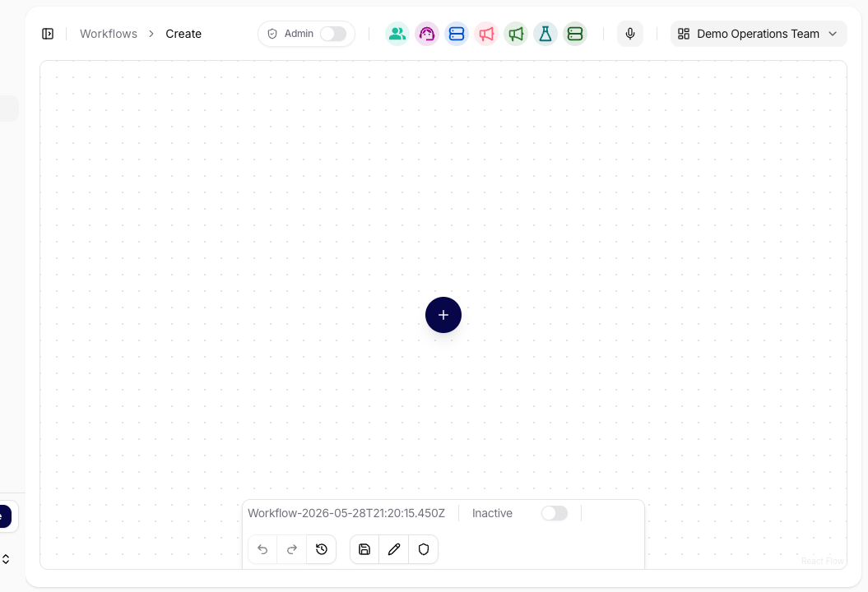Image resolution: width=868 pixels, height=592 pixels.
Task: Toggle the sidebar panel icon
Action: coord(48,34)
